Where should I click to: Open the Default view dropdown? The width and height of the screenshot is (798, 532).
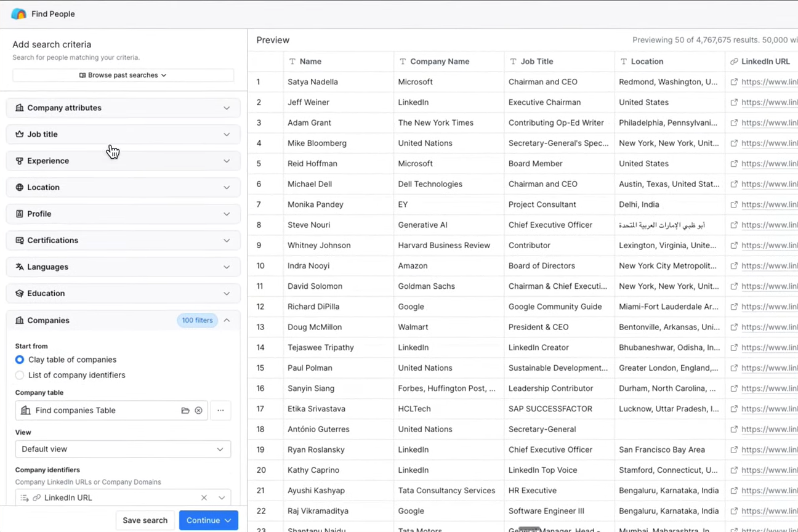[x=123, y=449]
